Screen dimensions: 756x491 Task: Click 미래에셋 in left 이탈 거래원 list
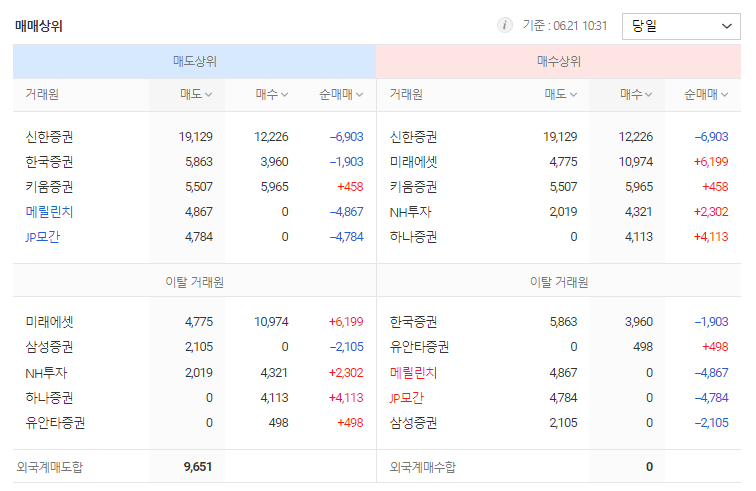point(49,322)
